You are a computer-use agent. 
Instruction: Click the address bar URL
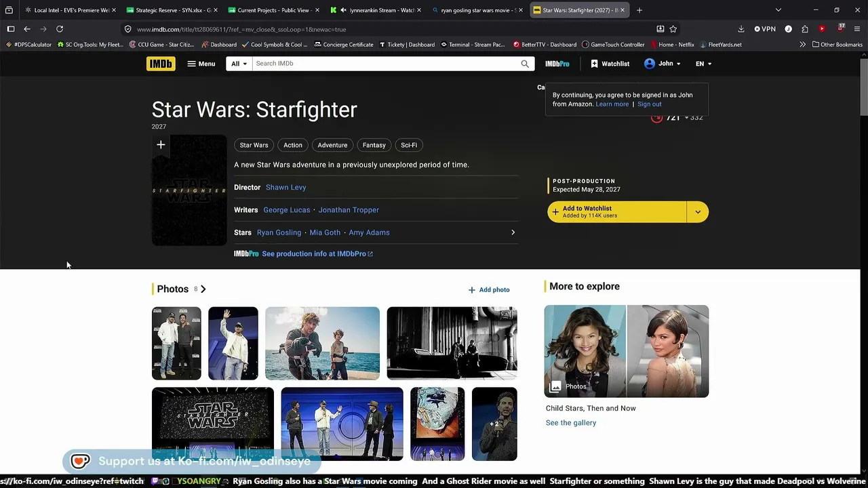coord(241,29)
